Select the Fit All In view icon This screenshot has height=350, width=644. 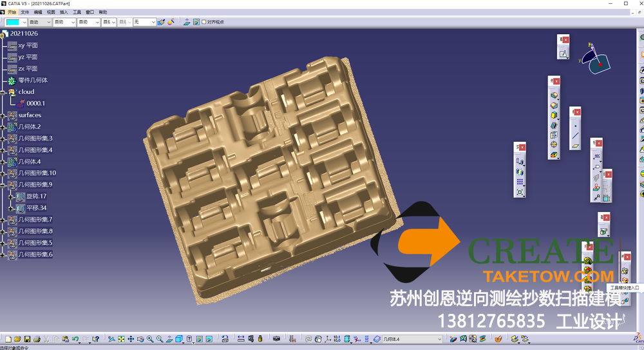121,339
